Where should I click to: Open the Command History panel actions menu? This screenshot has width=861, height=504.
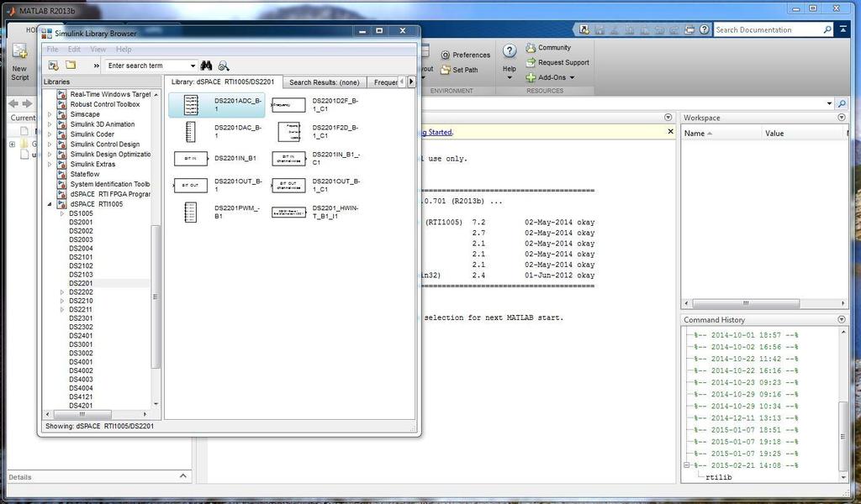[x=841, y=319]
